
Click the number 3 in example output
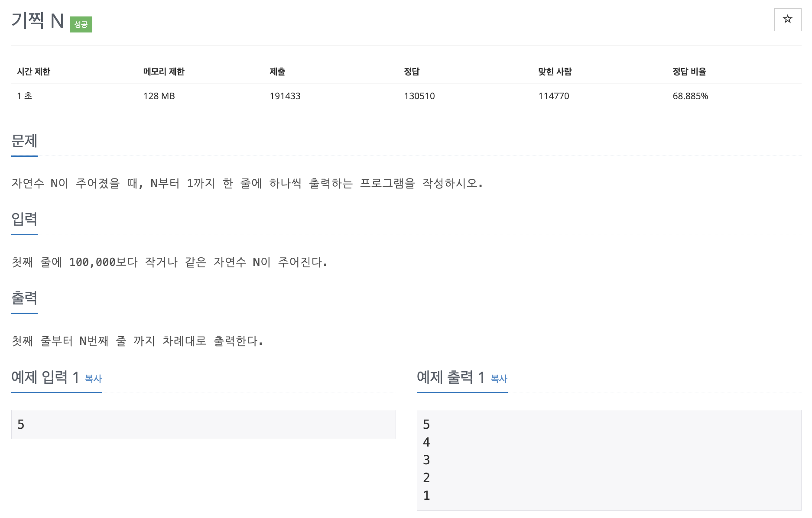pos(426,460)
